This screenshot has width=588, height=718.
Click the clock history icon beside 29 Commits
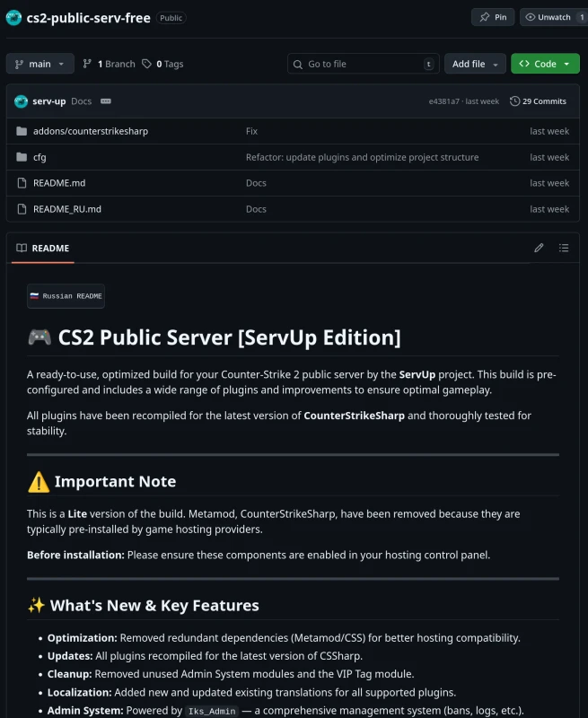[x=514, y=101]
